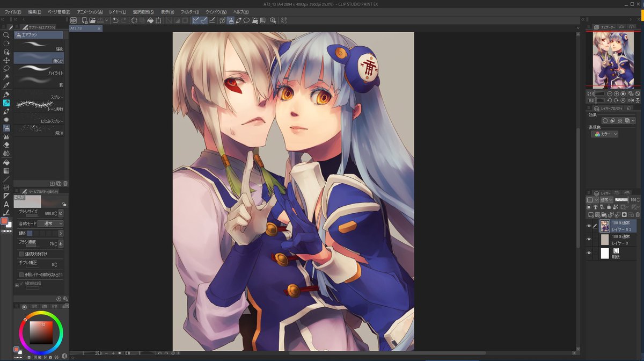This screenshot has width=644, height=361.
Task: Select the Eraser tool
Action: [x=6, y=145]
